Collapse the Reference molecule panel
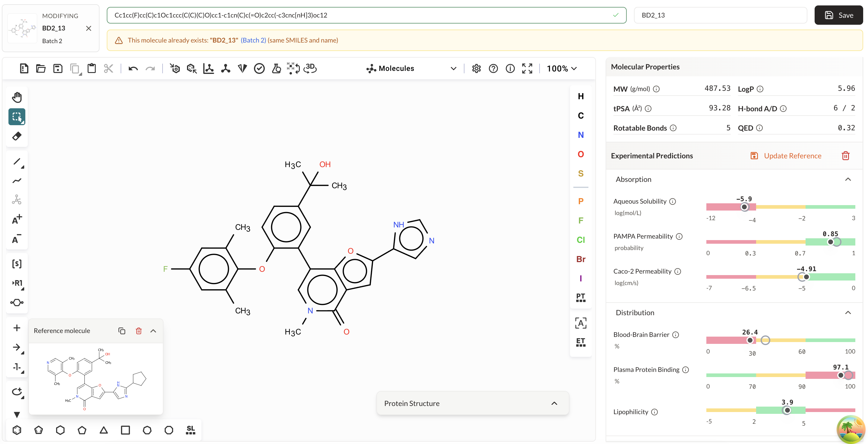 click(x=153, y=331)
